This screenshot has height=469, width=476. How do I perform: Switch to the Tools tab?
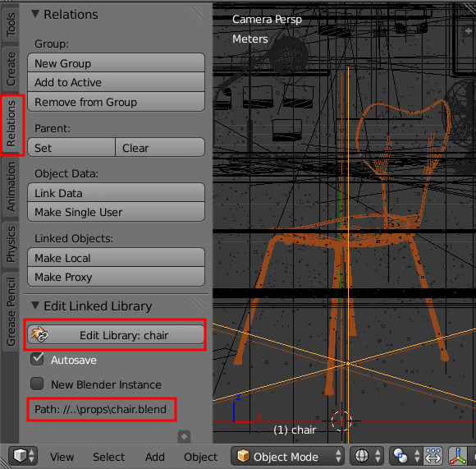[11, 25]
